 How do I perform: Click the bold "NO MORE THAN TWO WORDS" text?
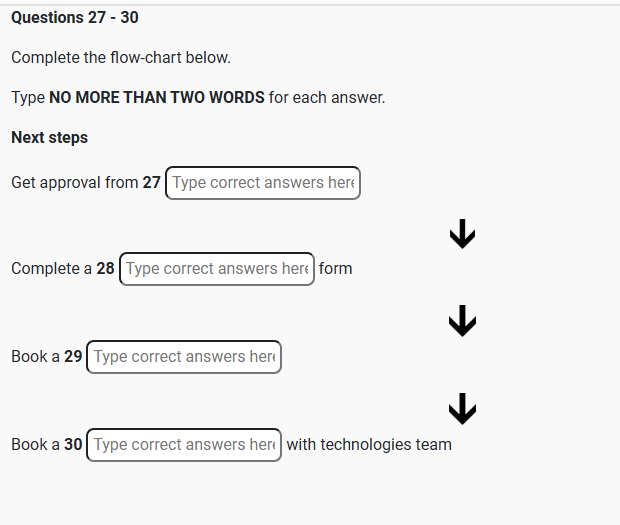pos(157,97)
